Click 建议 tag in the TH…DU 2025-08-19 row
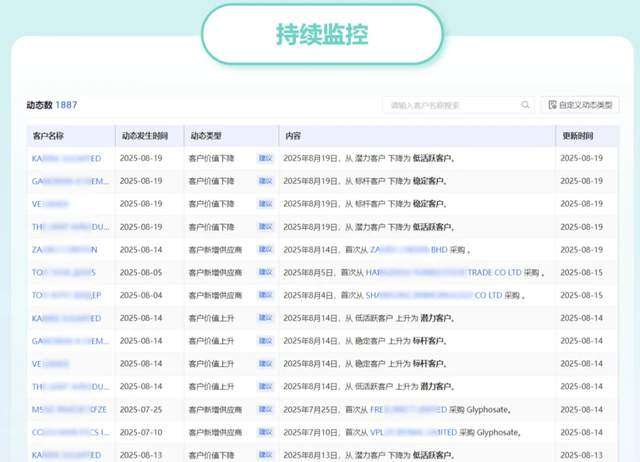This screenshot has height=462, width=640. coord(265,227)
